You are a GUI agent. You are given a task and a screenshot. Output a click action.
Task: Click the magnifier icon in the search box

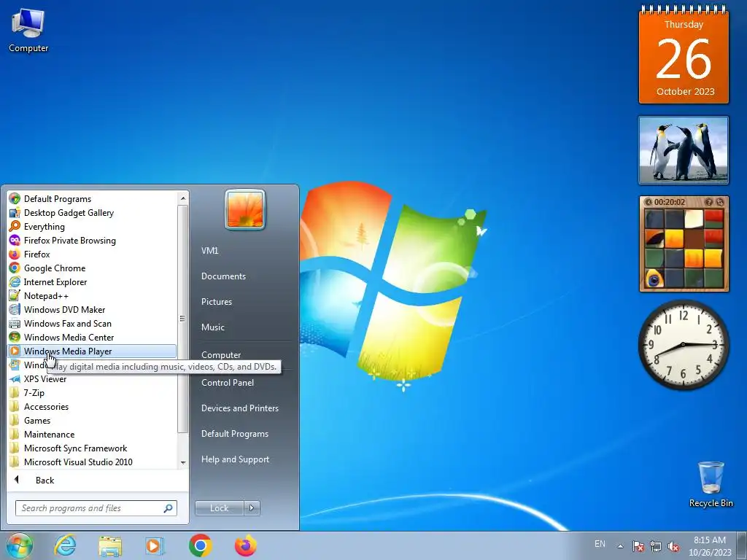point(168,508)
